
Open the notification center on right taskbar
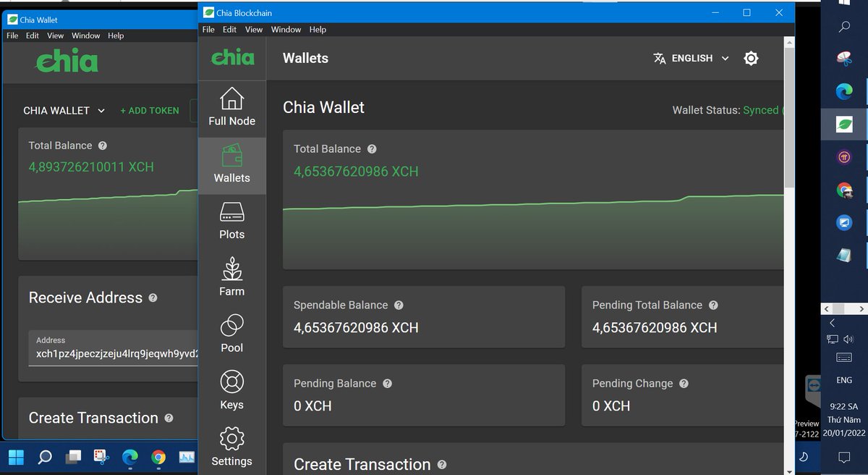coord(844,457)
